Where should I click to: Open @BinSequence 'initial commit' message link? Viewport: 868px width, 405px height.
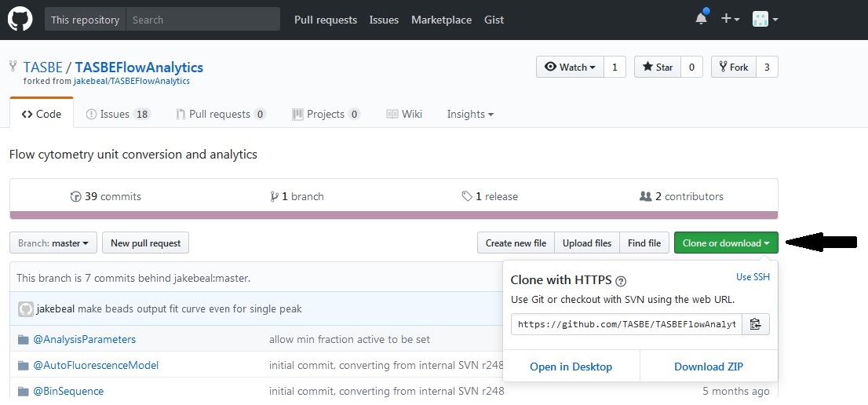(386, 391)
